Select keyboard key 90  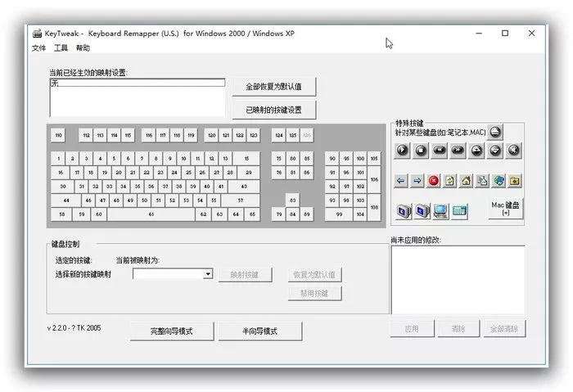click(332, 159)
